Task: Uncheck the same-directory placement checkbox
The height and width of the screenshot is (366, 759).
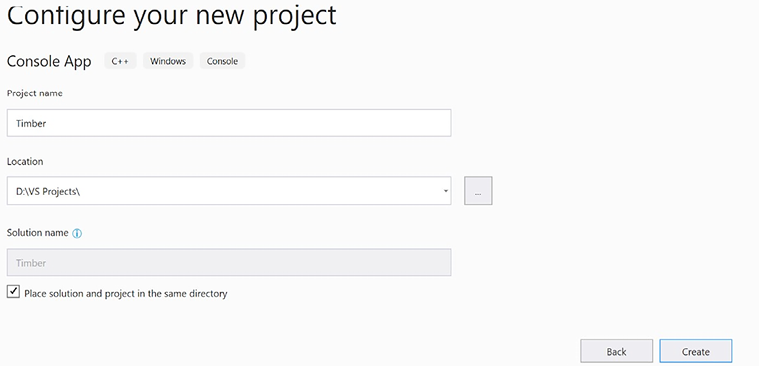Action: 13,292
